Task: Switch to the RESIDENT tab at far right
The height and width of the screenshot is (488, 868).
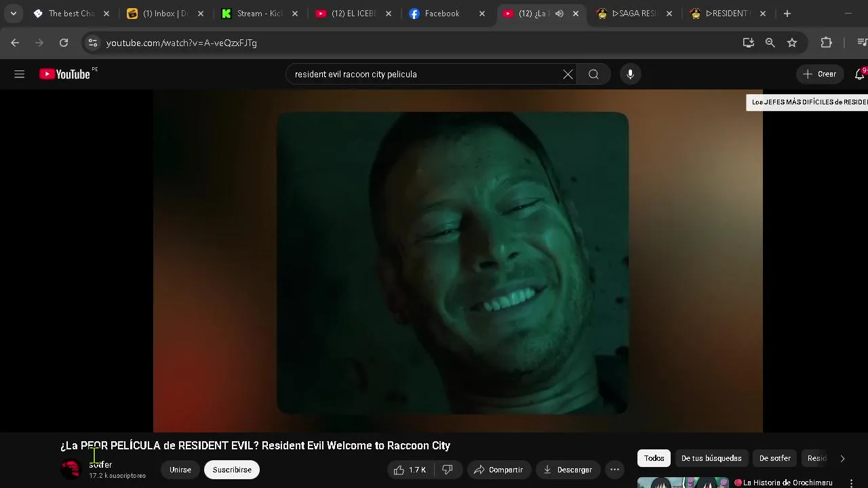Action: [728, 14]
